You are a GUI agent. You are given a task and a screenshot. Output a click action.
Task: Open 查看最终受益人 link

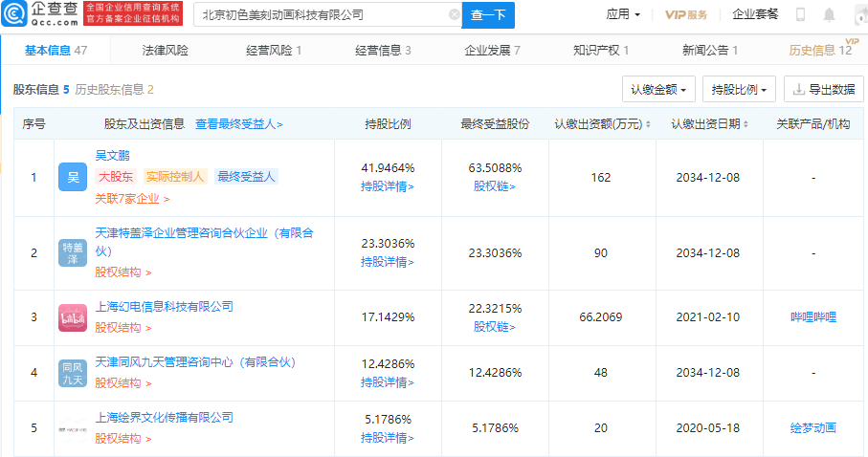[239, 124]
